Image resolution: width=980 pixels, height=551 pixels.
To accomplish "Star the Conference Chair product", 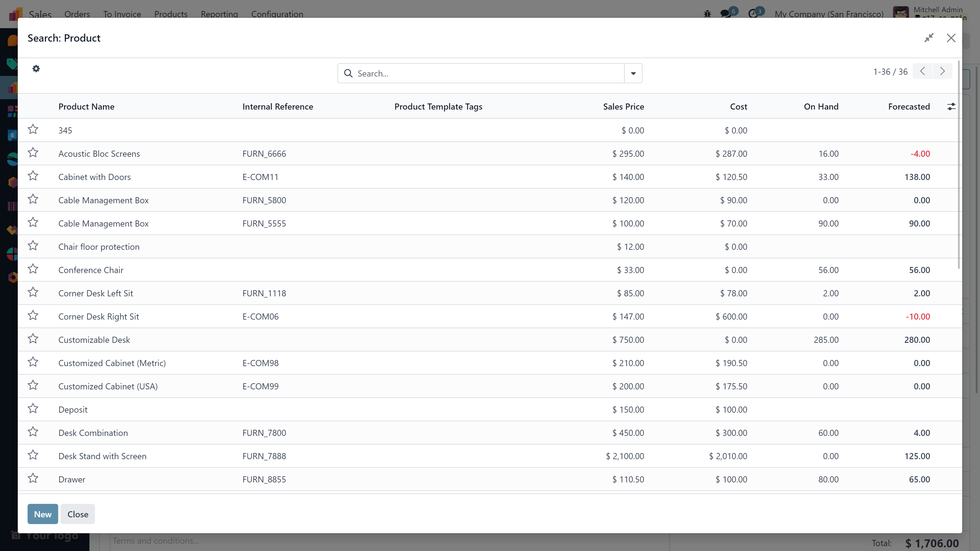I will pyautogui.click(x=33, y=269).
